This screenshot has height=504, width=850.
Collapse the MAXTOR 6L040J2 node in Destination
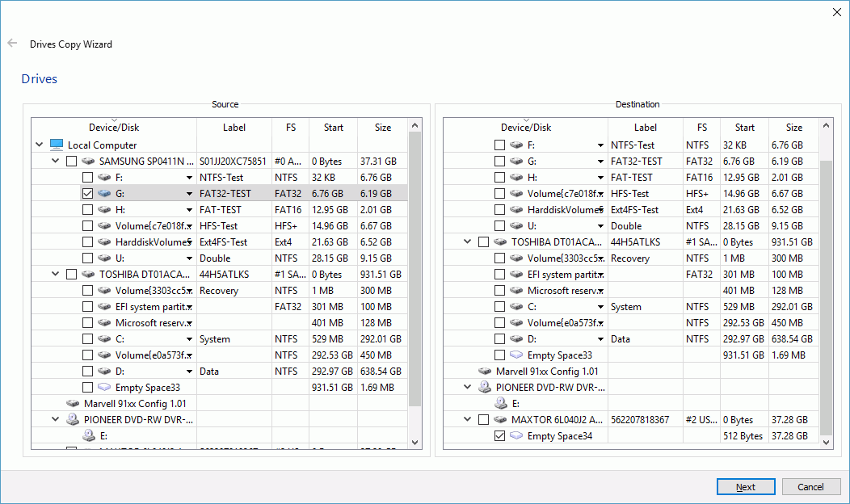click(x=467, y=419)
